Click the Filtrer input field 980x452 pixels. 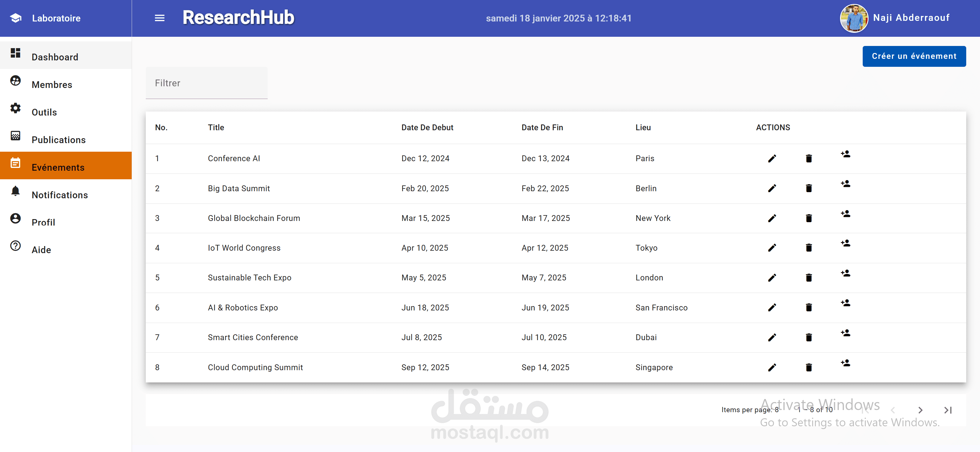[207, 83]
